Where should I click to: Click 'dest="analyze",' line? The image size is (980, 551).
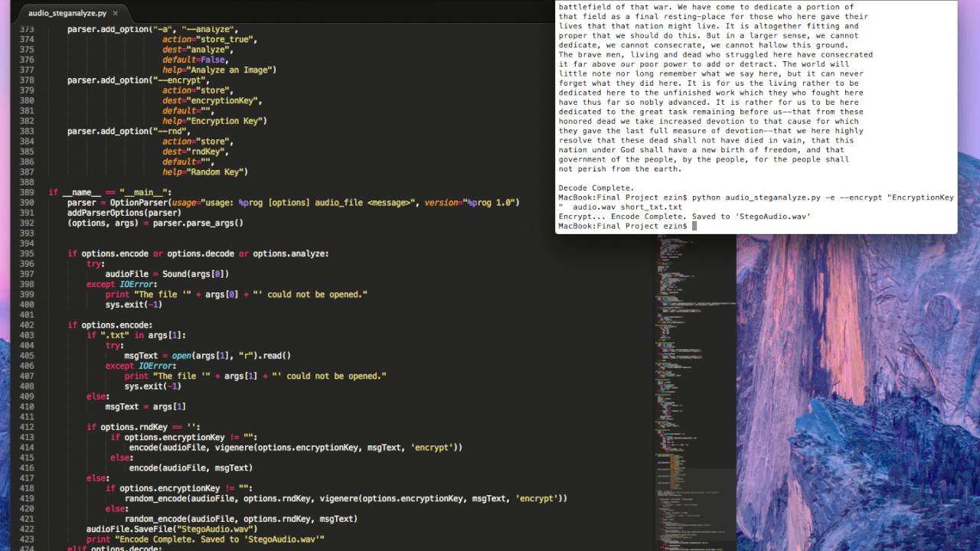click(198, 50)
